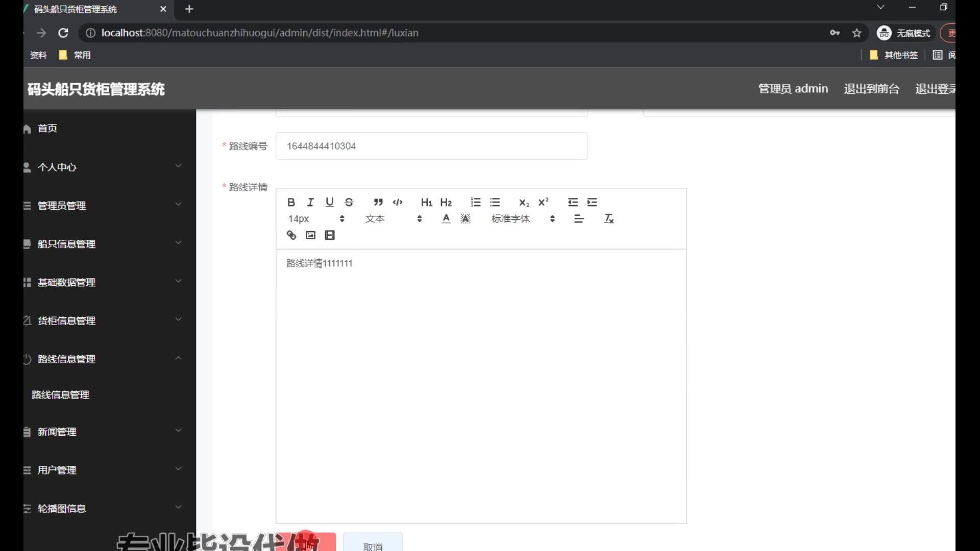Image resolution: width=980 pixels, height=551 pixels.
Task: Clear text formatting in editor
Action: click(609, 219)
